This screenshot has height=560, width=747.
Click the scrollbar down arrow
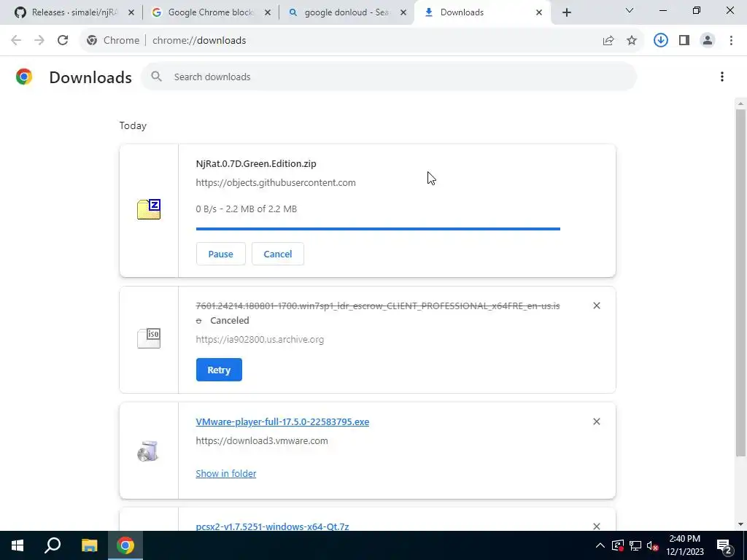pos(741,525)
